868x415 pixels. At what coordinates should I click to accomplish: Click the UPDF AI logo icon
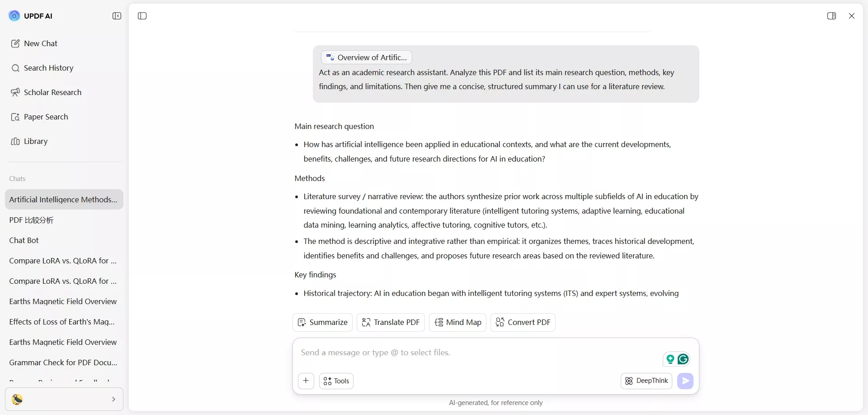tap(14, 16)
